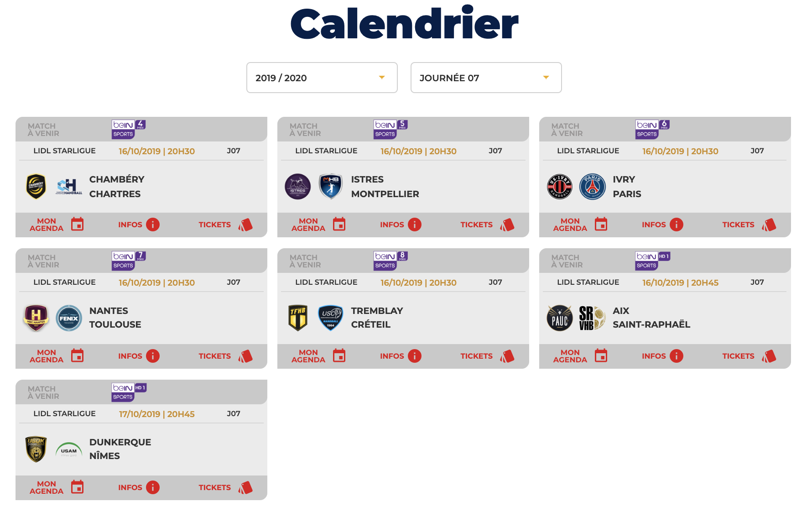Open the 2019 / 2020 season dropdown
Image resolution: width=812 pixels, height=512 pixels.
click(322, 78)
